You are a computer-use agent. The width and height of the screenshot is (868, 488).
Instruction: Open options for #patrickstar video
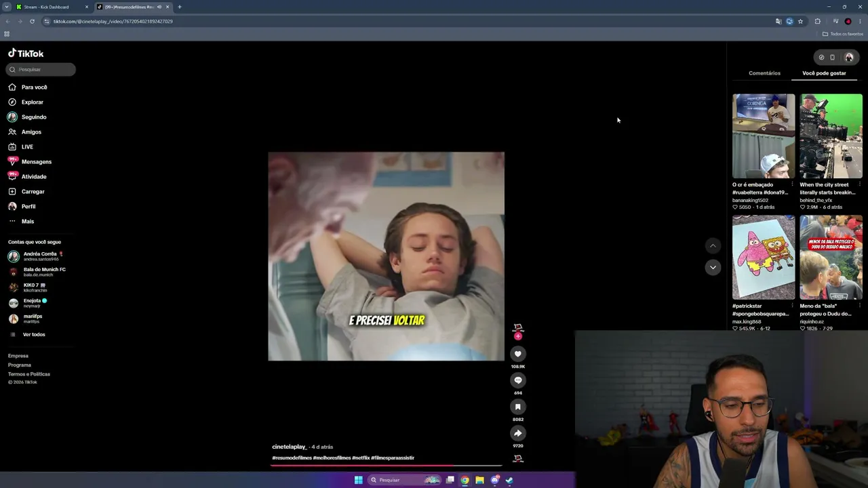(x=792, y=306)
